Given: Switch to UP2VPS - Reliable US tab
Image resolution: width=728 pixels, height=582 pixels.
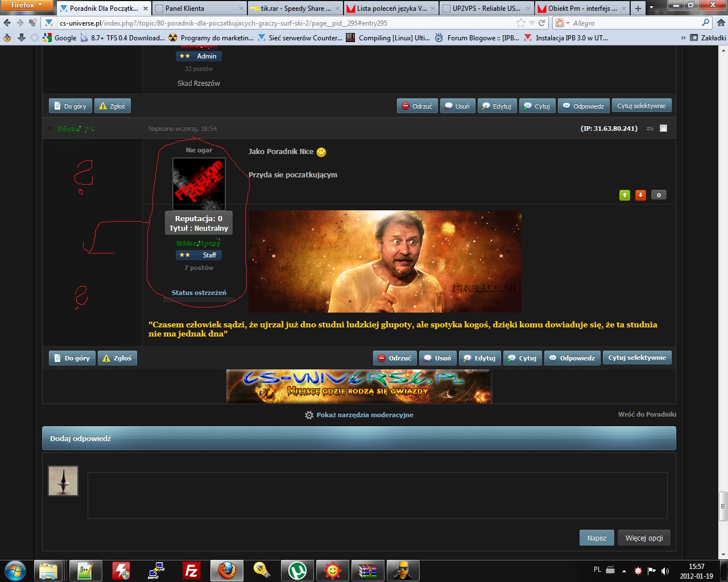Looking at the screenshot, I should point(485,8).
